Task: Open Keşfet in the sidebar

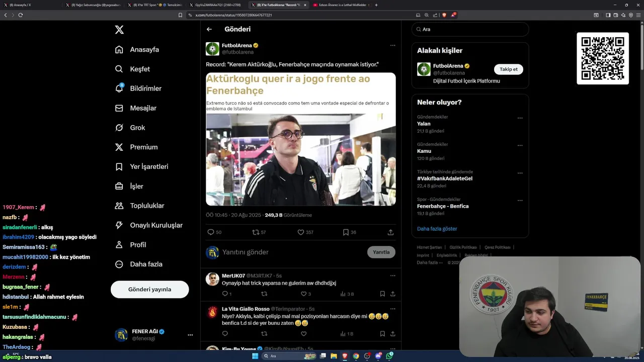Action: coord(132,69)
